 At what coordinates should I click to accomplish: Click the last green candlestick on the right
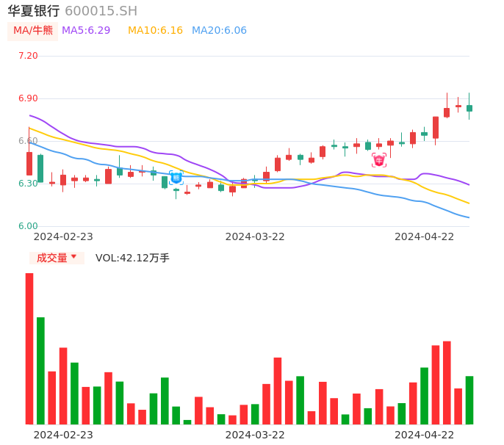[469, 108]
